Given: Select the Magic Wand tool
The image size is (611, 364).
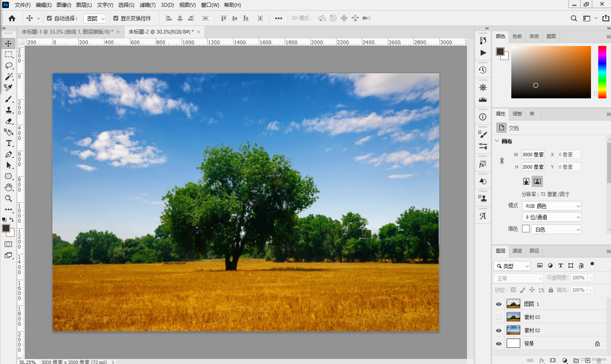Looking at the screenshot, I should (x=9, y=77).
